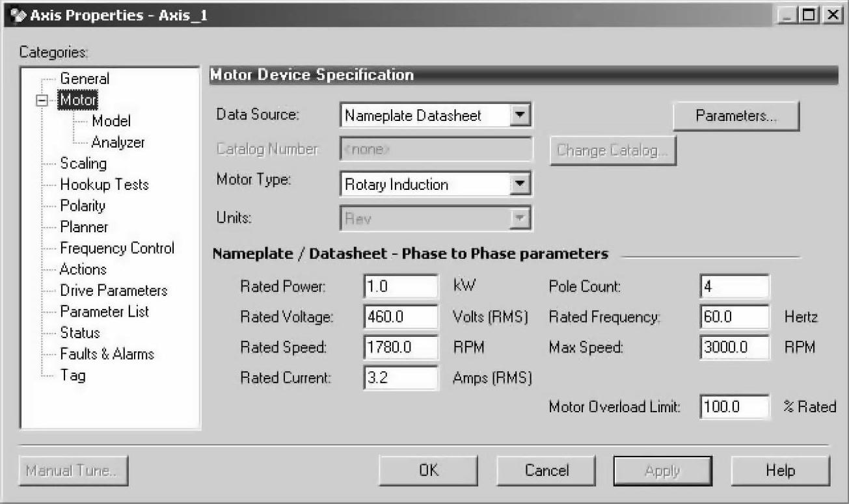The height and width of the screenshot is (504, 849).
Task: Click the Change Catalog... button
Action: point(613,150)
